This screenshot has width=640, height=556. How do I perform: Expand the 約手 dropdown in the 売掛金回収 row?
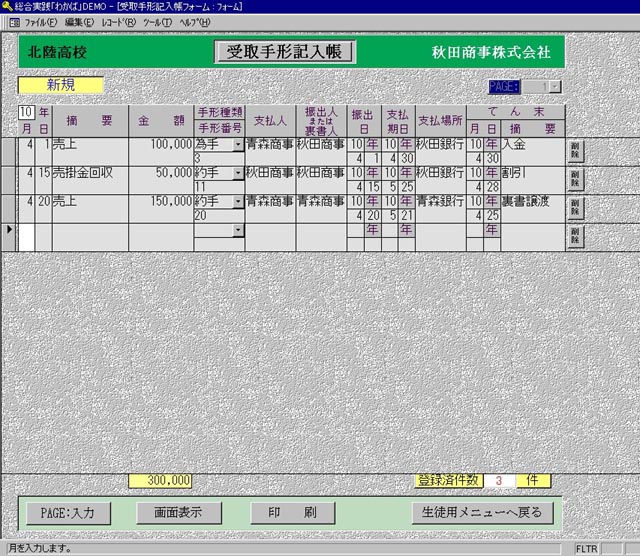tap(238, 173)
